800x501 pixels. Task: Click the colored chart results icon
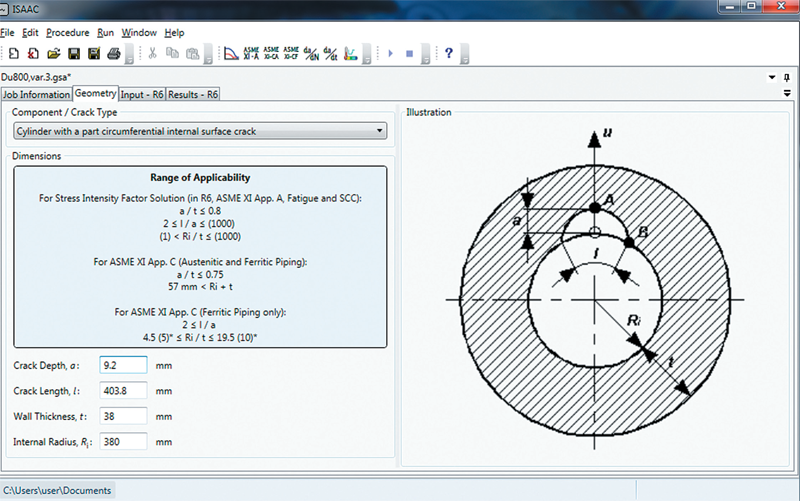tap(351, 53)
